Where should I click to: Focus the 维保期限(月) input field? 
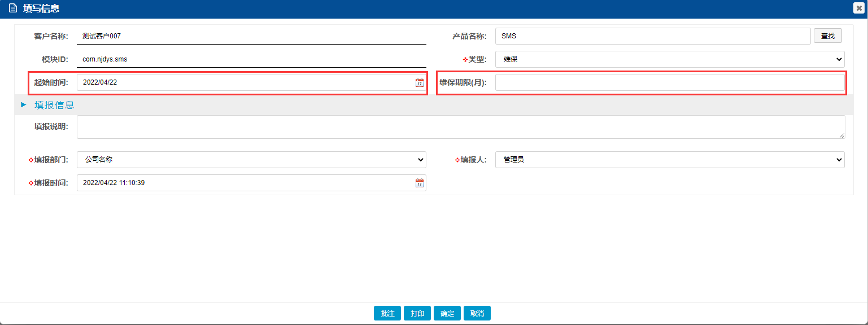pos(669,82)
